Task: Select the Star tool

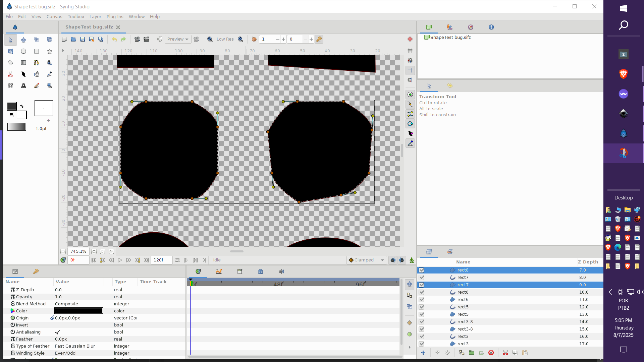Action: point(50,51)
